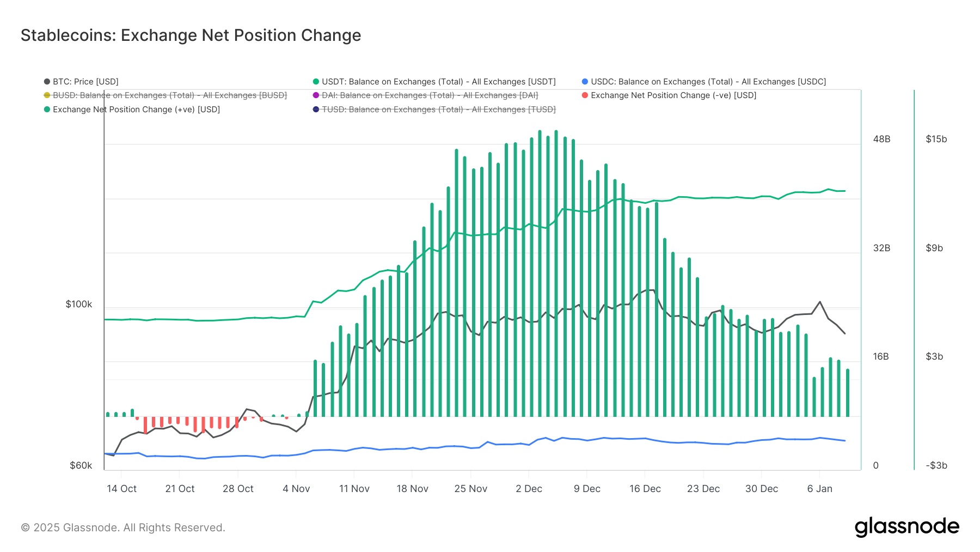Image resolution: width=980 pixels, height=552 pixels.
Task: Select the '25 Nov' x-axis date label
Action: coord(471,489)
